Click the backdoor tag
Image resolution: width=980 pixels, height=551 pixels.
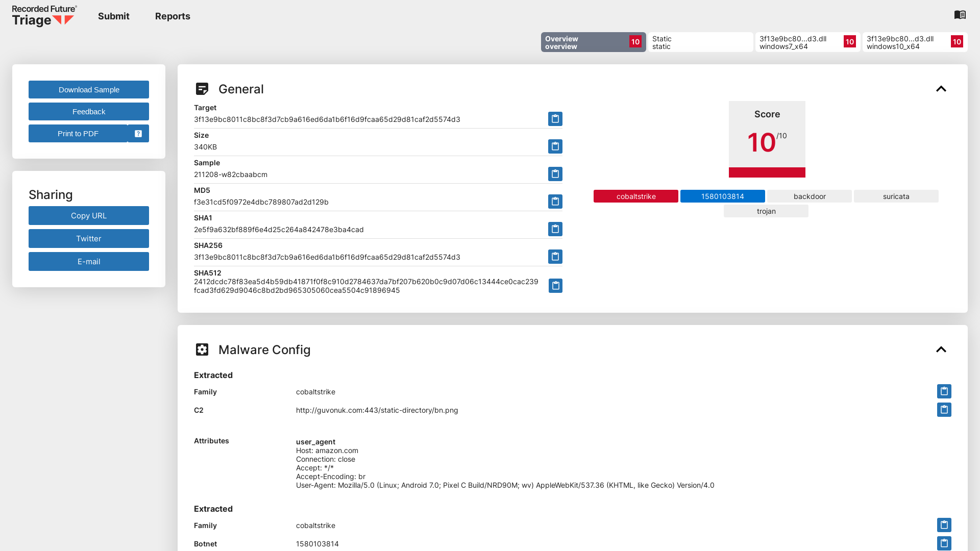810,196
